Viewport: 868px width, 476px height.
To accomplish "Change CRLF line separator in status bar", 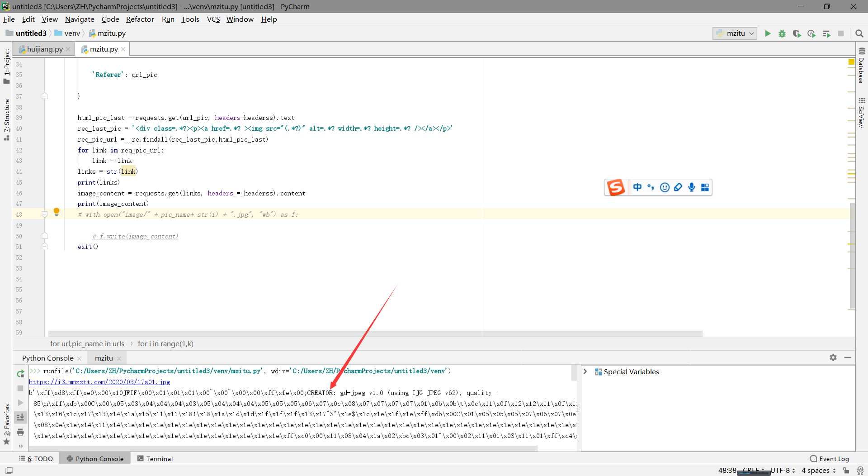I will [x=753, y=471].
